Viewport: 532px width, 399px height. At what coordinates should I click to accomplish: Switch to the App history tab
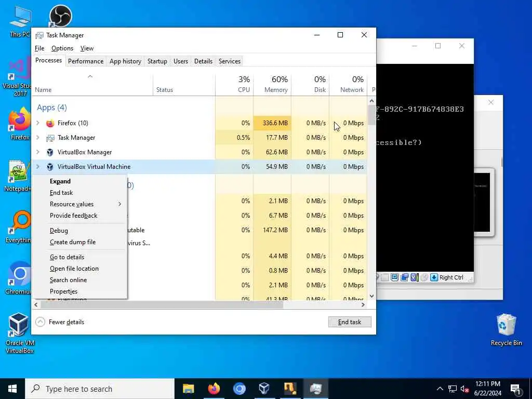pos(125,61)
